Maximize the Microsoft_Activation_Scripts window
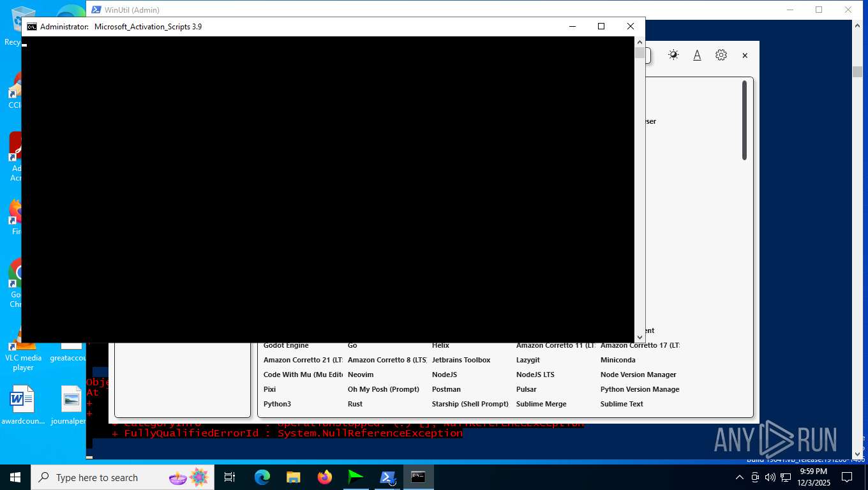 (x=601, y=26)
